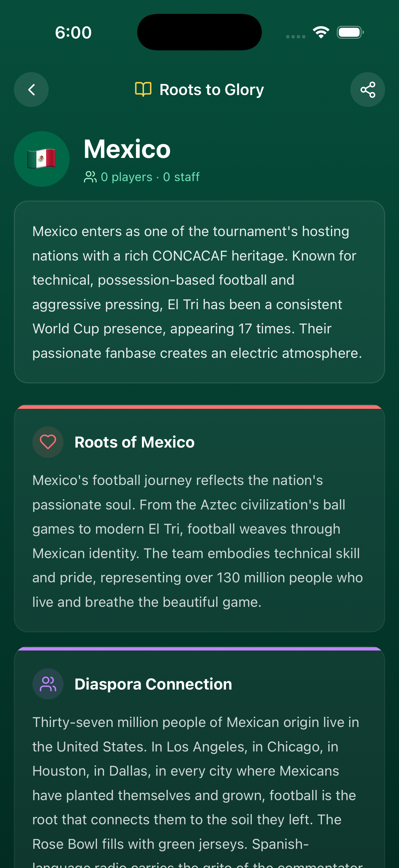
Task: Select the Mexico team heading
Action: (x=127, y=148)
